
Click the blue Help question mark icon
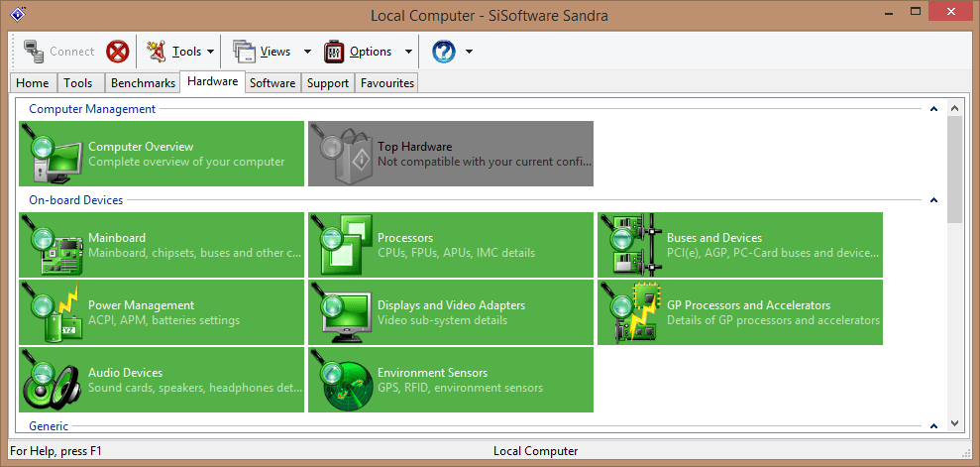tap(444, 52)
